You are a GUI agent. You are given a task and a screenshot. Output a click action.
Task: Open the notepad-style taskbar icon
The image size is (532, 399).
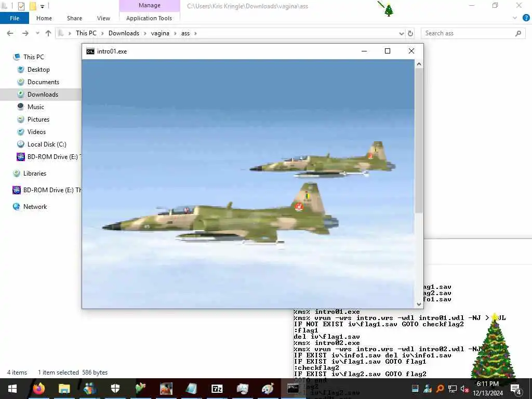[x=191, y=389]
